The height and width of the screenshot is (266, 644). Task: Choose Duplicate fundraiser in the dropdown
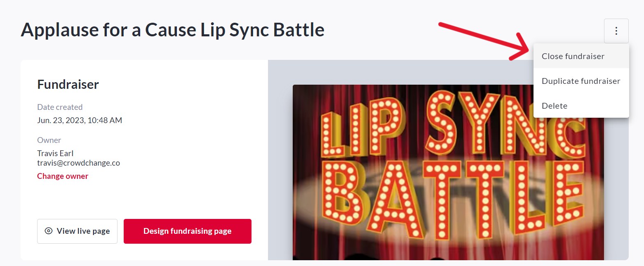tap(581, 81)
